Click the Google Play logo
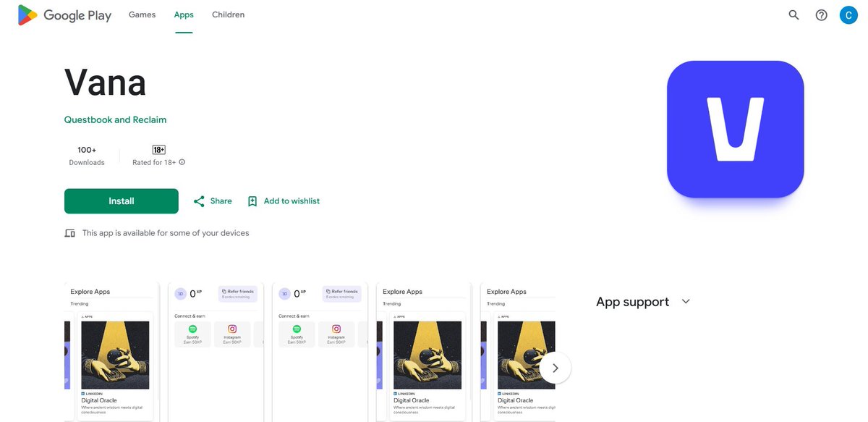The image size is (868, 422). [64, 15]
